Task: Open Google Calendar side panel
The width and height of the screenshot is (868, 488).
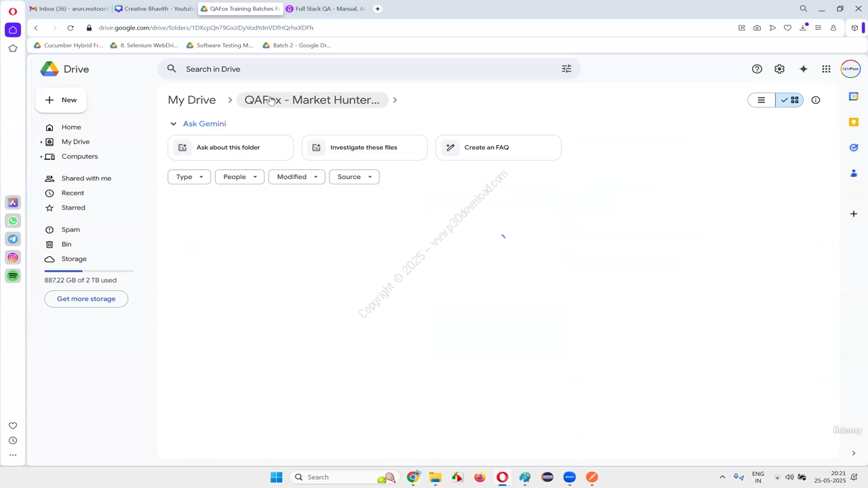Action: click(854, 97)
